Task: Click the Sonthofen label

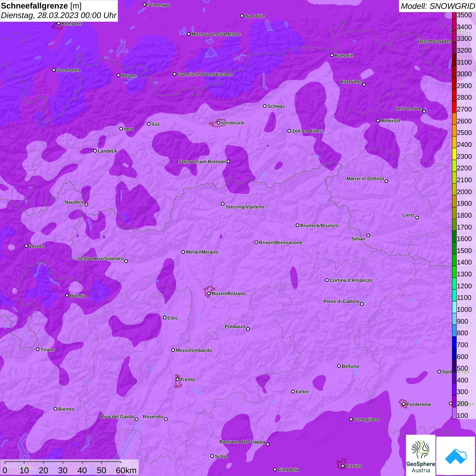Action: tap(68, 70)
